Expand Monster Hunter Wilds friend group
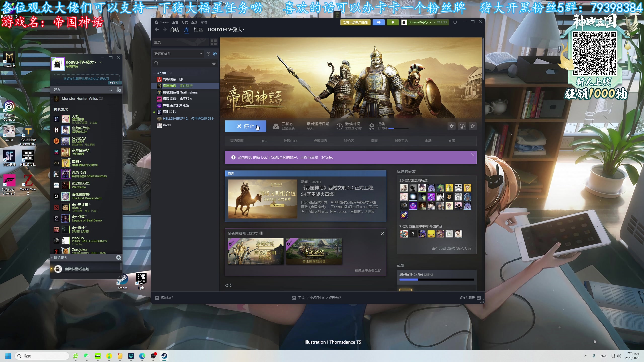 click(x=52, y=99)
